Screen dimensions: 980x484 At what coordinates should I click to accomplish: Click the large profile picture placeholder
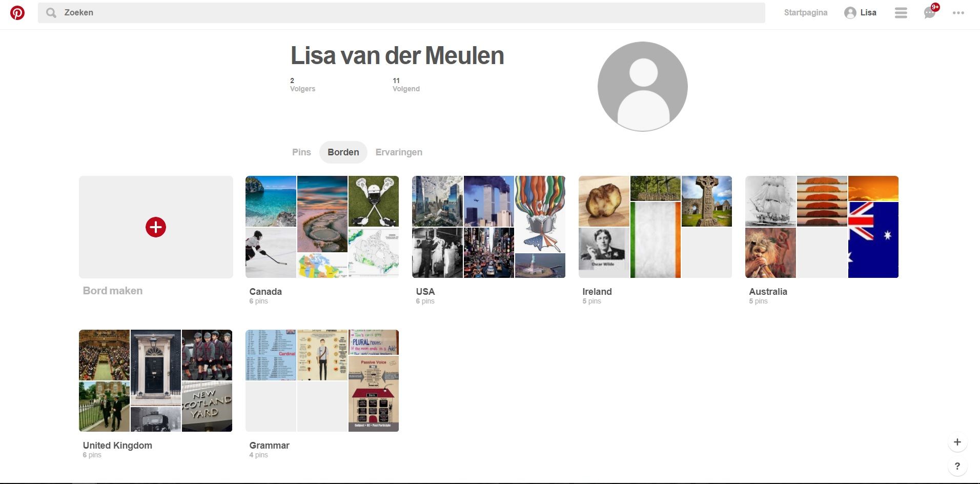pyautogui.click(x=642, y=86)
